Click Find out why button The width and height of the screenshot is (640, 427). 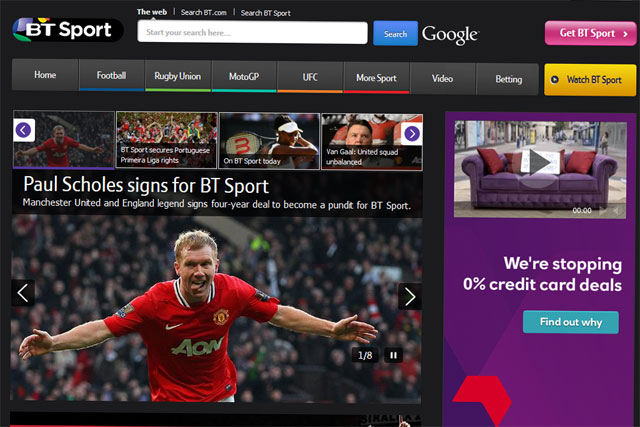[571, 322]
